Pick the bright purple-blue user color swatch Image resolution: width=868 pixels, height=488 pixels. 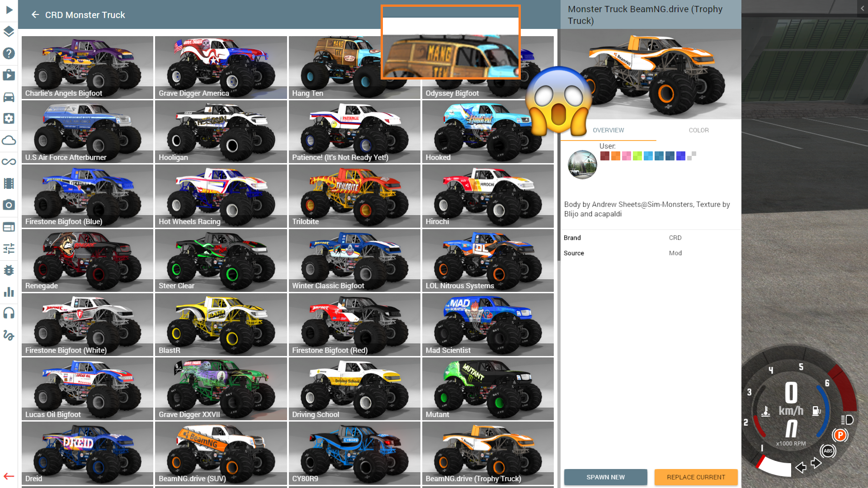coord(680,156)
